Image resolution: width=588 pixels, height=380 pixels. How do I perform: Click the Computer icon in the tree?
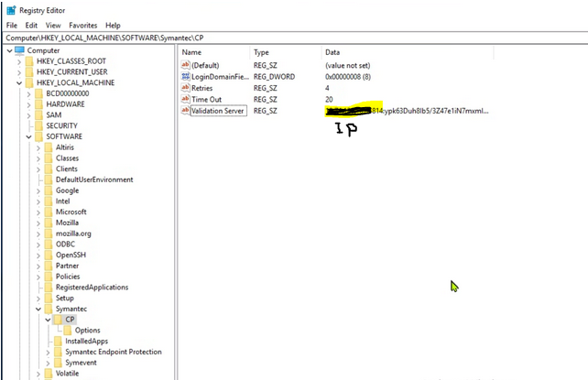(19, 50)
